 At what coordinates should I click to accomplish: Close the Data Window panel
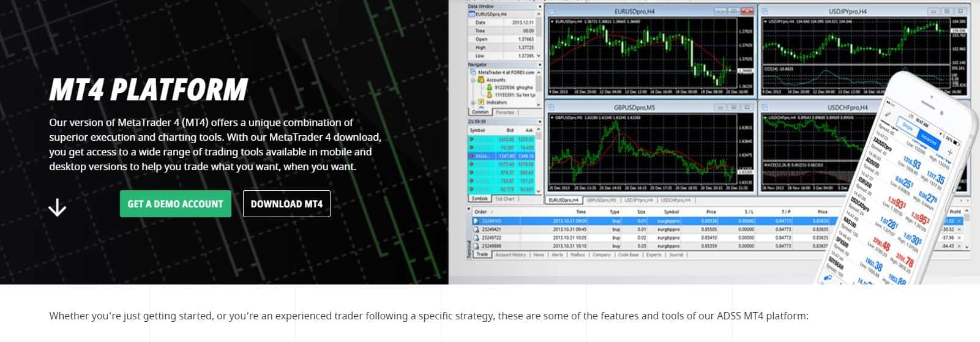[x=540, y=7]
